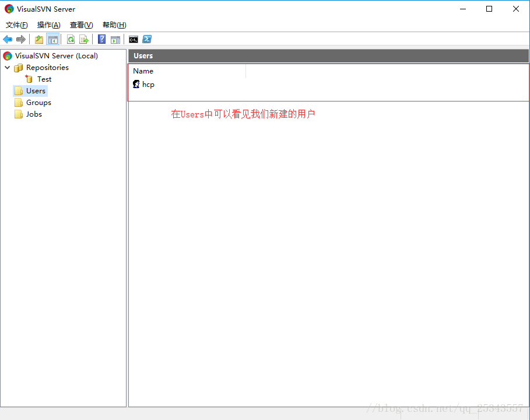Click the Jobs folder icon
The image size is (530, 420).
coord(19,114)
